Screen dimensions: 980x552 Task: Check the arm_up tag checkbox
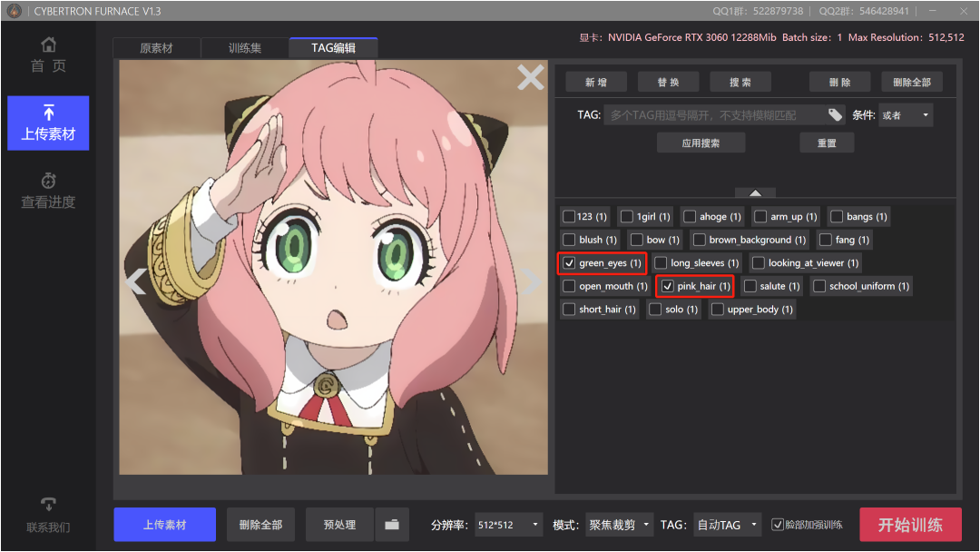[760, 216]
